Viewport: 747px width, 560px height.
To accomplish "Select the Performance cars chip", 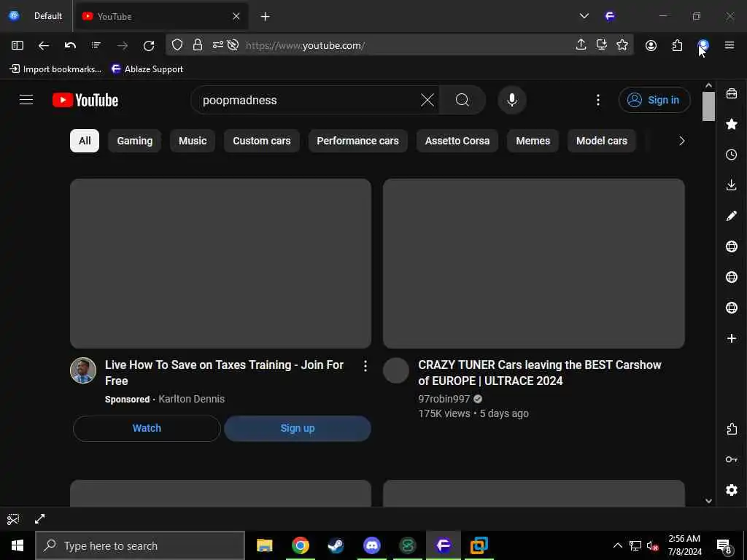I will [x=357, y=141].
